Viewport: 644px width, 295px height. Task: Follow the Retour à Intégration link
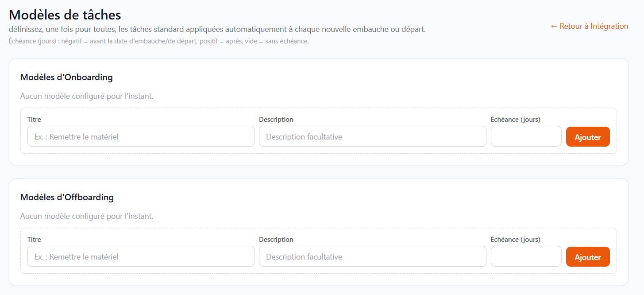[589, 26]
